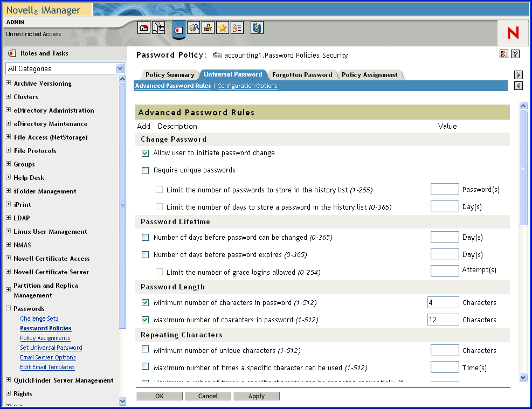Expand Rights category
This screenshot has height=409, width=532.
coord(9,393)
